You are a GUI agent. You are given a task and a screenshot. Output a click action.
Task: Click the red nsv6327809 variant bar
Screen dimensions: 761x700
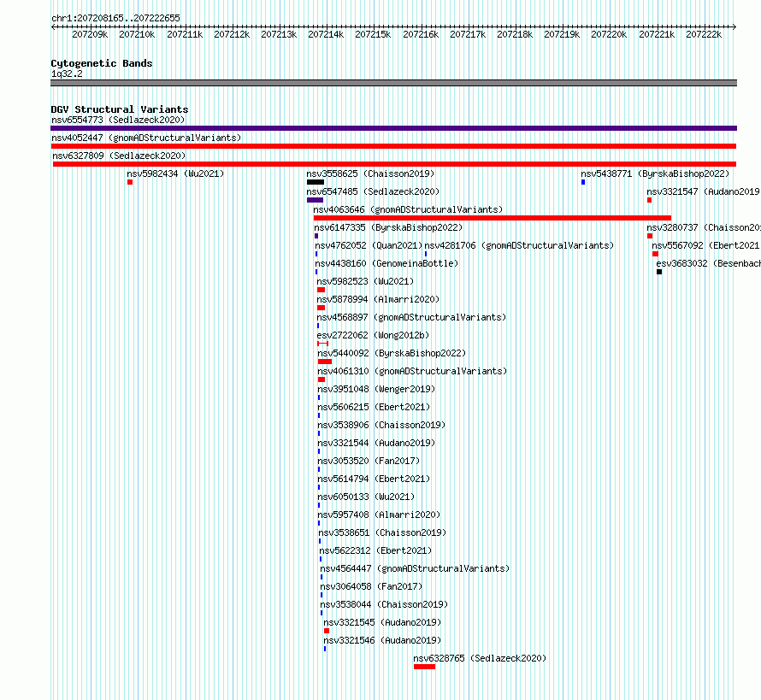point(394,164)
